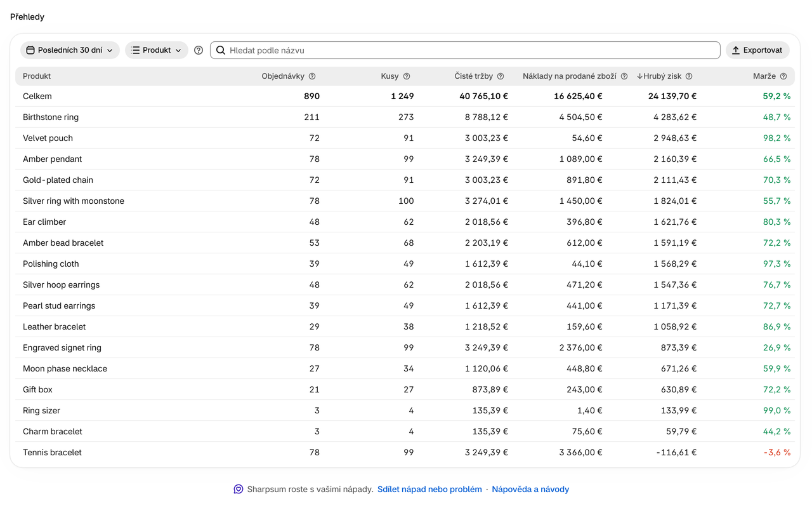This screenshot has width=812, height=508.
Task: Click the Ear climber product name
Action: pos(44,222)
